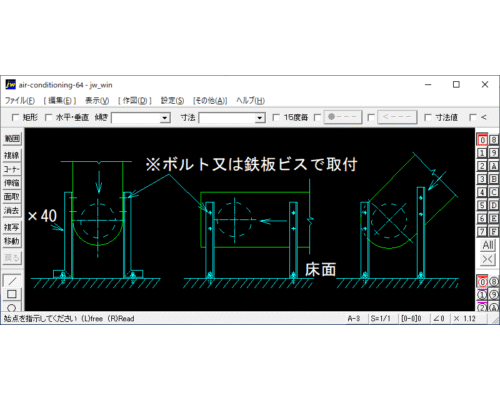The width and height of the screenshot is (500, 400).
Task: Click the jw_win application title icon
Action: (10, 85)
